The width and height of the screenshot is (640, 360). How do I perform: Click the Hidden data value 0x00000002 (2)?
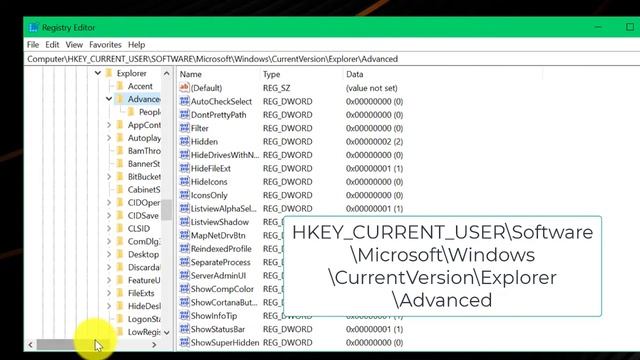(374, 142)
